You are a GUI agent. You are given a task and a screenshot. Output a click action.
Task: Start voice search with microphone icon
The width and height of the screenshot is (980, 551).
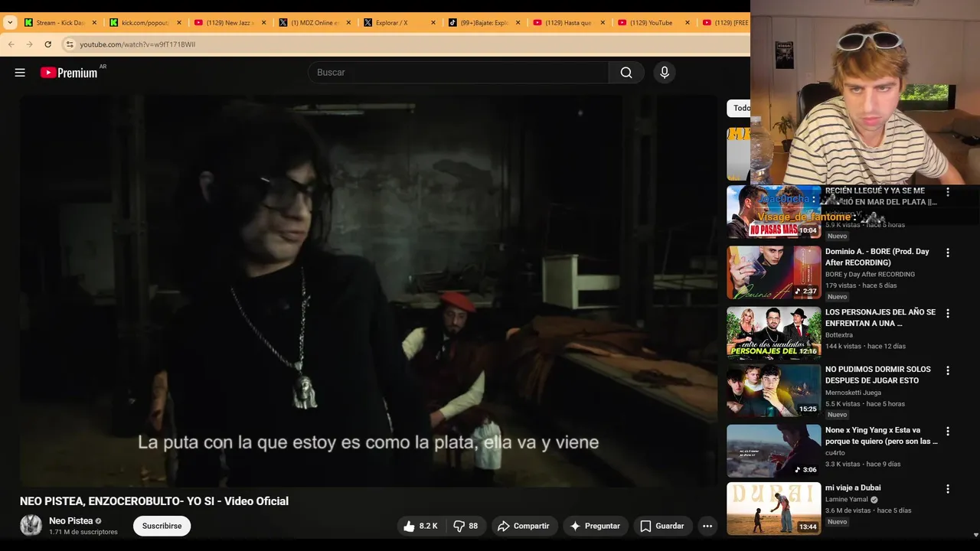665,73
